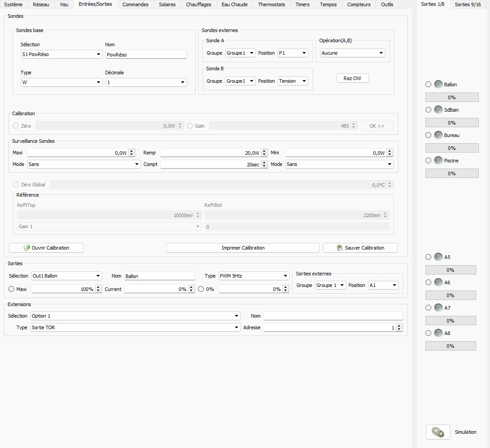Image resolution: width=490 pixels, height=448 pixels.
Task: Save calibration with Sauver Calibration
Action: click(360, 248)
